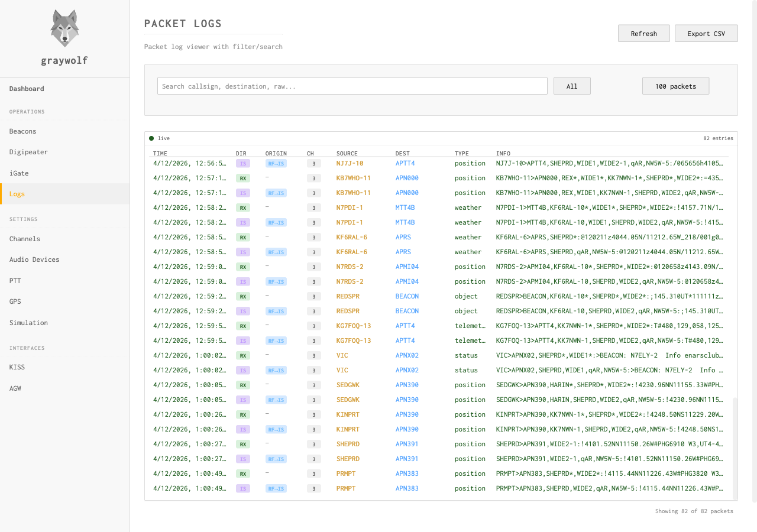Click the RF→IS badge on the PRMPT row

(x=276, y=488)
